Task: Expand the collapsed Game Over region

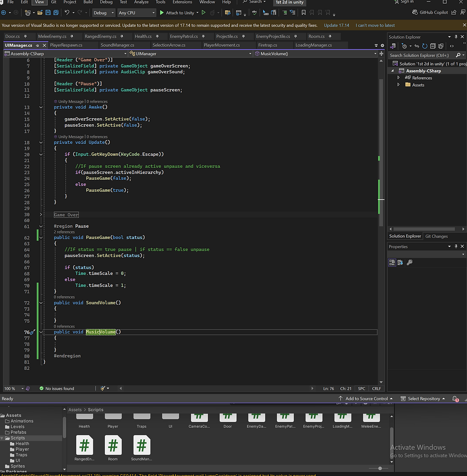Action: [x=41, y=215]
